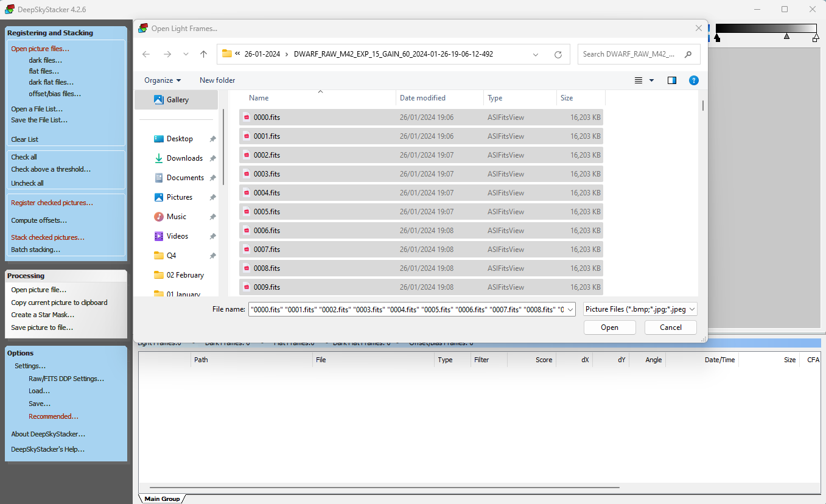Expand the File name history dropdown
Viewport: 826px width, 504px height.
(x=570, y=309)
